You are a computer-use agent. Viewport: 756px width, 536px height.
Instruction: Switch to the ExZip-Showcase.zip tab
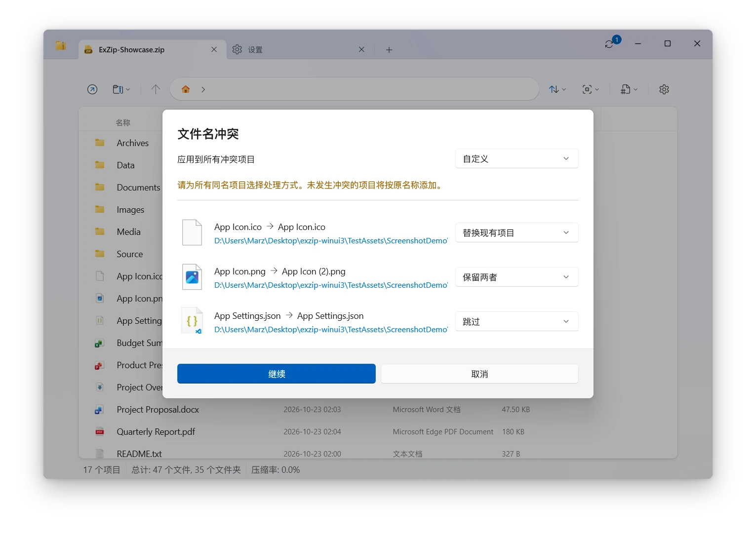pyautogui.click(x=152, y=49)
